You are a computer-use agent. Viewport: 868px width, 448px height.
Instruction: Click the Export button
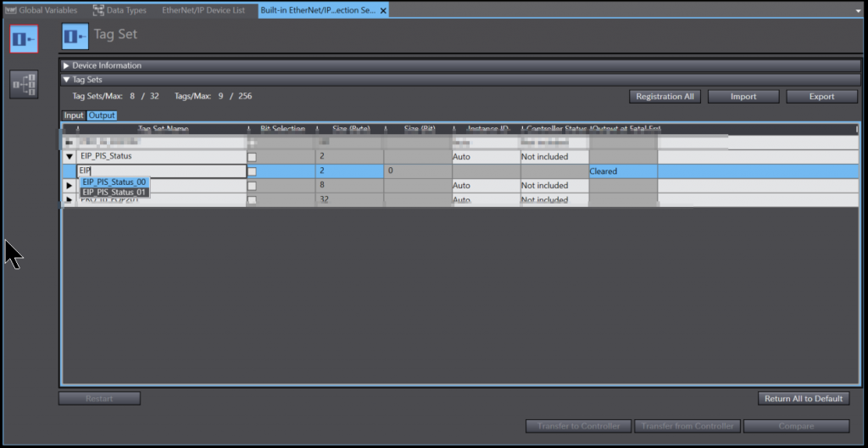pyautogui.click(x=821, y=97)
